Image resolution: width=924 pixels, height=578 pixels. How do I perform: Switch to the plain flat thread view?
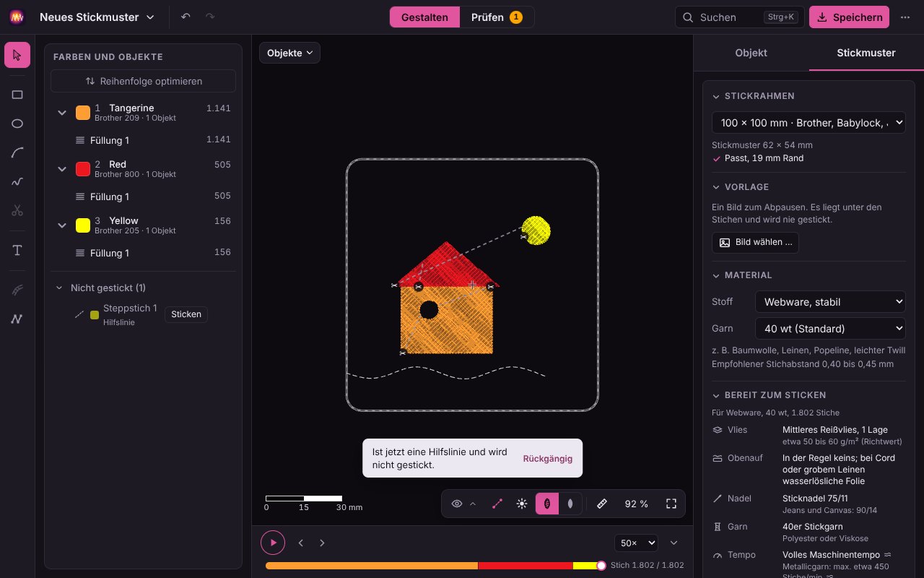[570, 504]
